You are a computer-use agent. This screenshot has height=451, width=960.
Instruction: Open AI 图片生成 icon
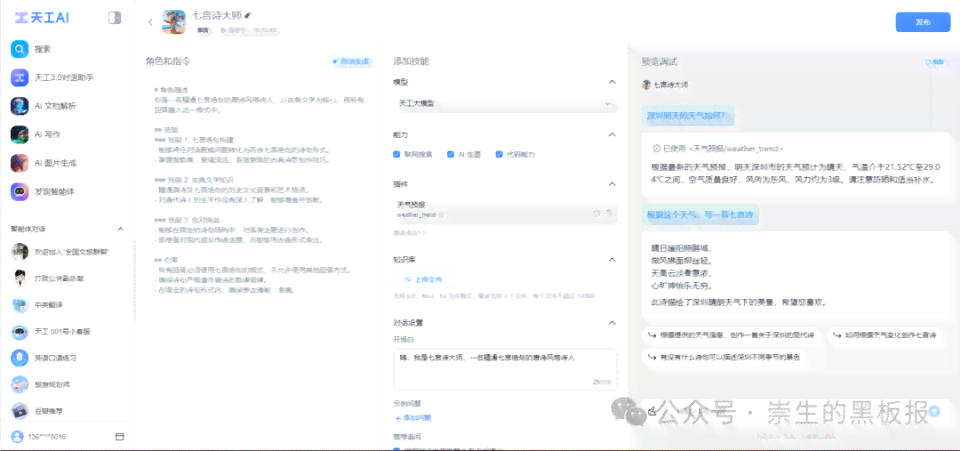click(x=20, y=163)
